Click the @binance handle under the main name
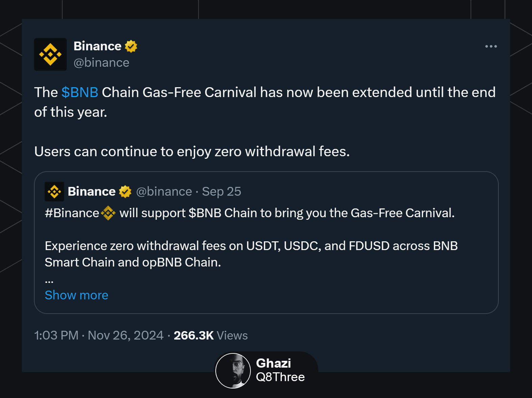The height and width of the screenshot is (398, 532). tap(101, 63)
